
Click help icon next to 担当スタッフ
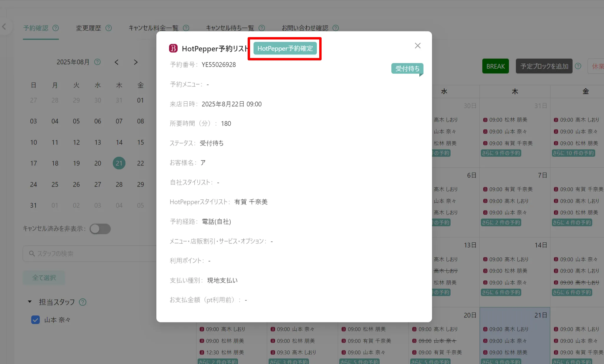82,302
